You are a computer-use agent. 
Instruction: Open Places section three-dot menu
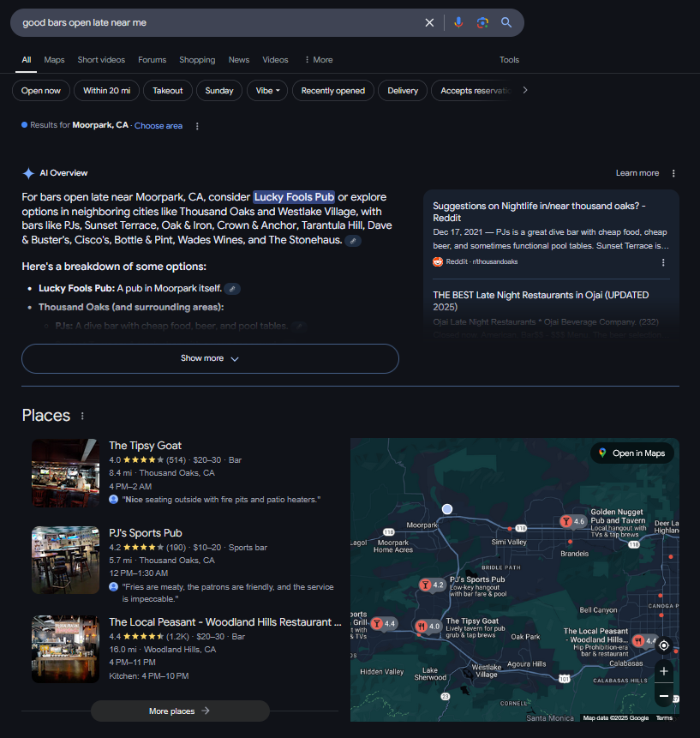[x=82, y=416]
